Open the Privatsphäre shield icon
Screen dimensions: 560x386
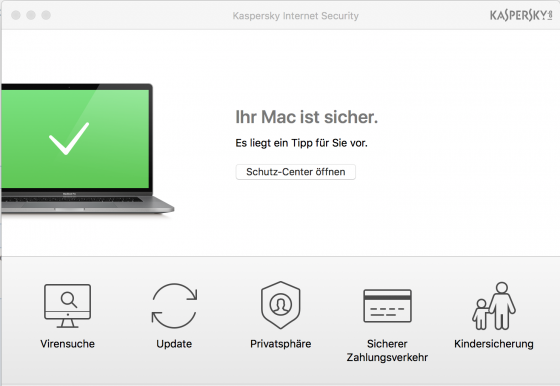281,305
